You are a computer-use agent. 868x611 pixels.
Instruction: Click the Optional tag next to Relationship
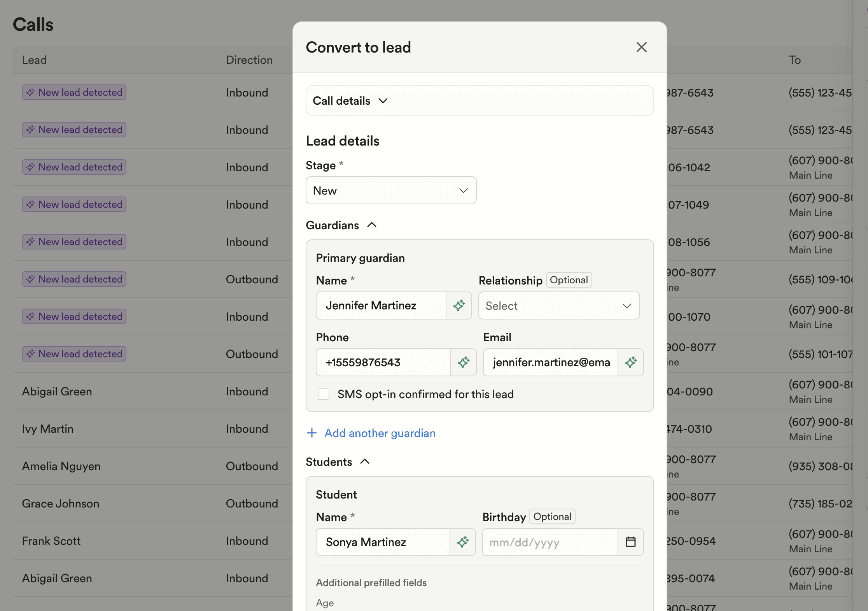[x=569, y=280]
